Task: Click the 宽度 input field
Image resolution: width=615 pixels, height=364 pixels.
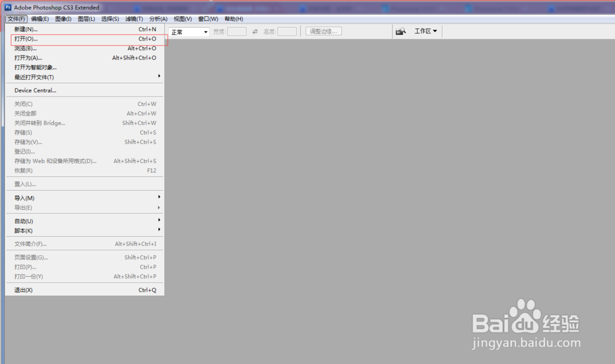Action: pyautogui.click(x=237, y=32)
